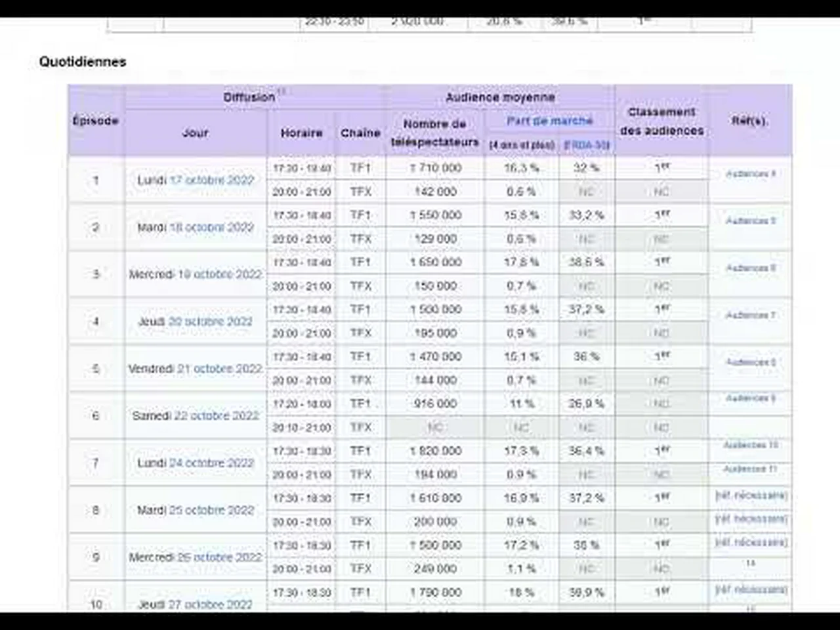The height and width of the screenshot is (630, 840).
Task: Open the 17 octobre 2022 date link
Action: point(211,180)
